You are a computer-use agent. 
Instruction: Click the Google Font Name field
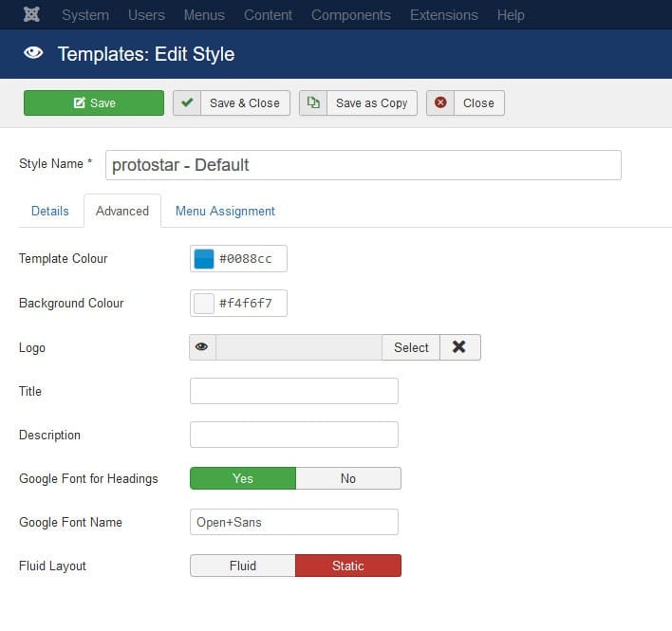[294, 522]
